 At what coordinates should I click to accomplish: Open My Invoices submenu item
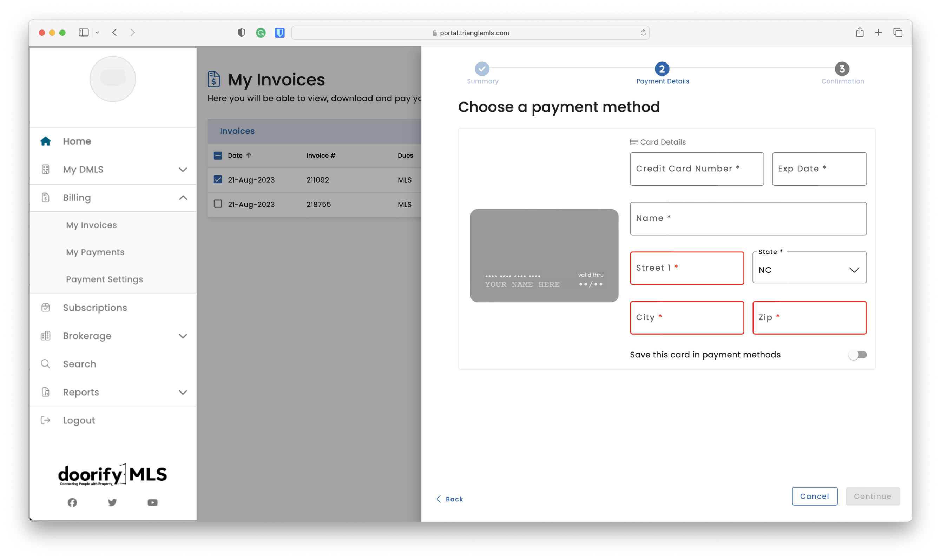[92, 225]
